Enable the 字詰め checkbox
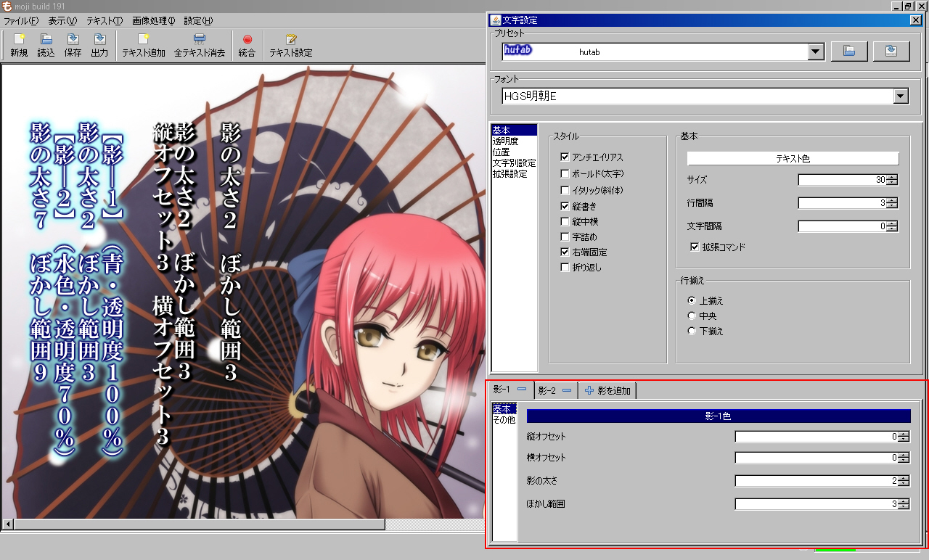This screenshot has width=929, height=560. click(x=565, y=237)
